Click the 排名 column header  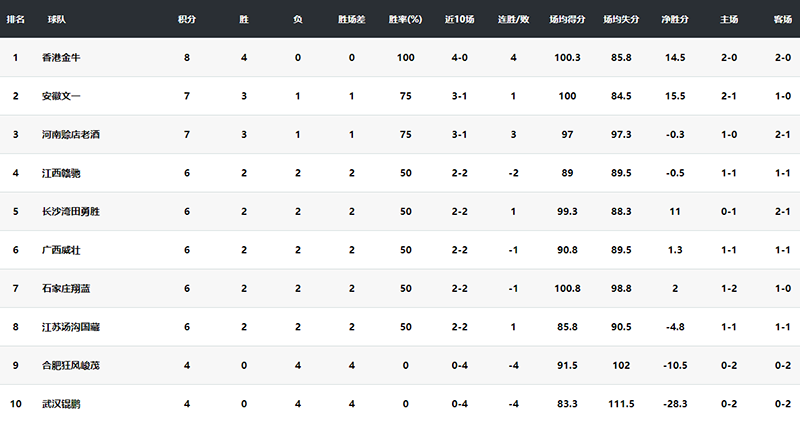click(15, 19)
